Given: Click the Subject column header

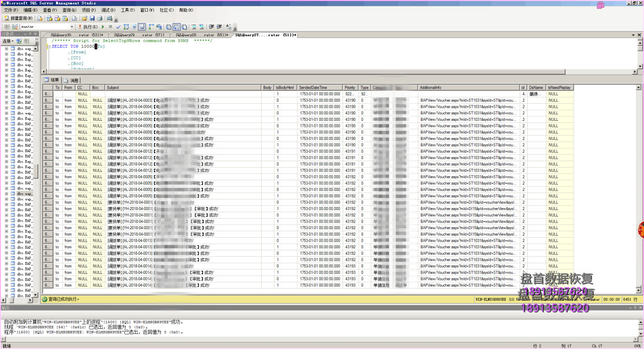Looking at the screenshot, I should pyautogui.click(x=183, y=88).
